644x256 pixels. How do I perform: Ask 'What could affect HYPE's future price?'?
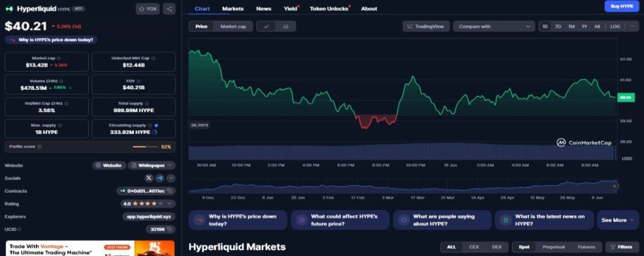coord(340,220)
